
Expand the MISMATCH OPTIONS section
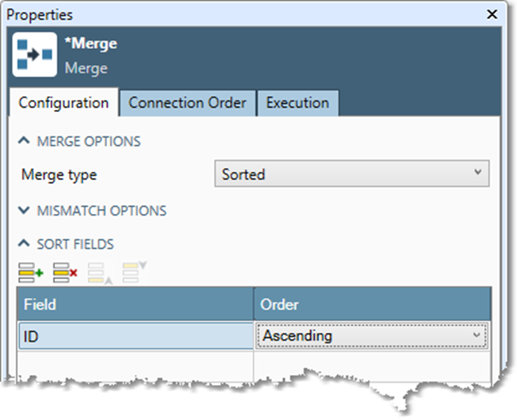pyautogui.click(x=25, y=211)
